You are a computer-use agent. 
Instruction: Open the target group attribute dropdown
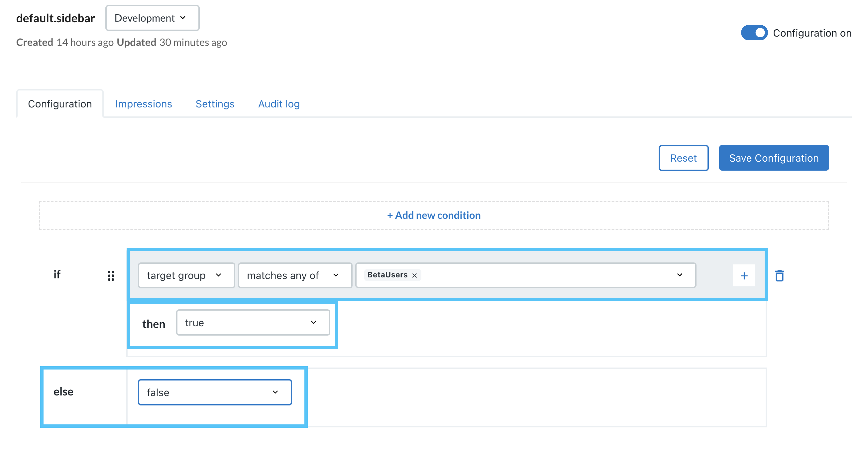click(186, 275)
